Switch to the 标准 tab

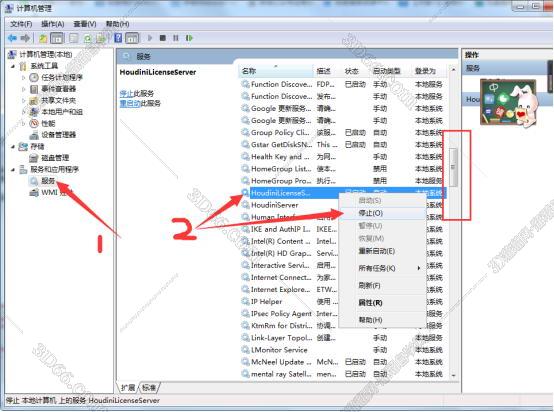pyautogui.click(x=149, y=388)
